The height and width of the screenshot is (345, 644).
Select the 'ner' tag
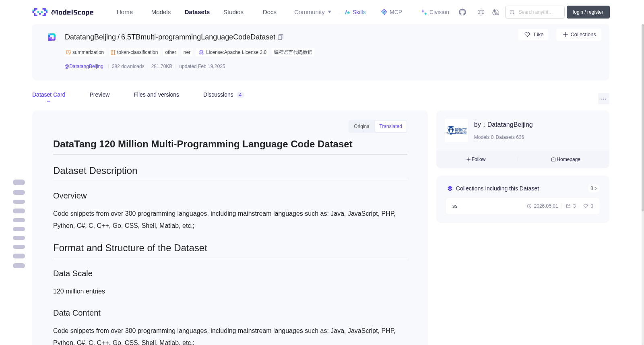point(187,52)
